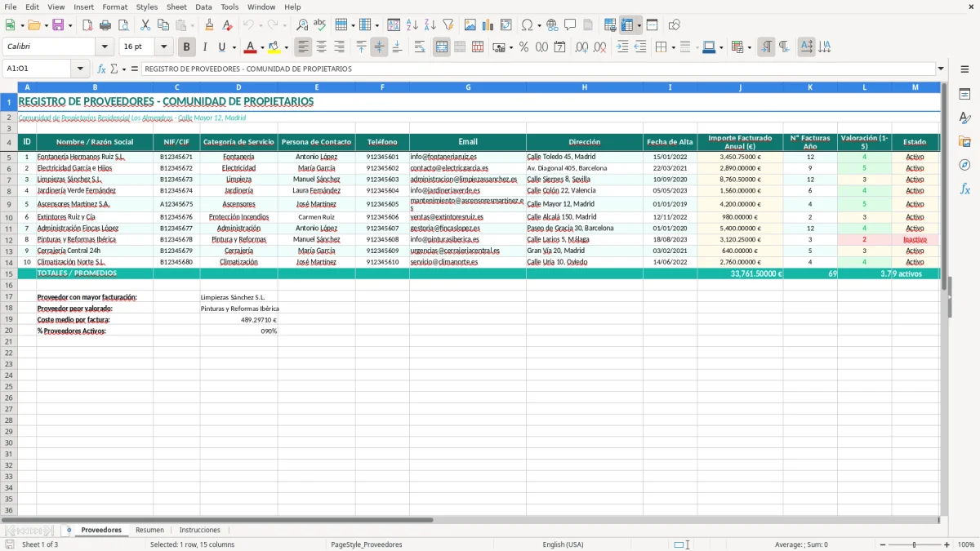Open Find & Replace
Image resolution: width=980 pixels, height=551 pixels.
(x=302, y=25)
